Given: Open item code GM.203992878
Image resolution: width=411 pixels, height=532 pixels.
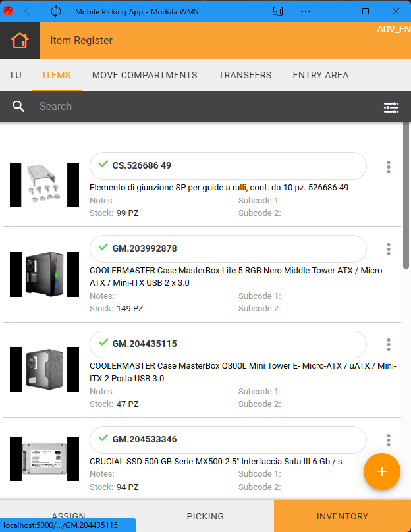Looking at the screenshot, I should pyautogui.click(x=228, y=248).
